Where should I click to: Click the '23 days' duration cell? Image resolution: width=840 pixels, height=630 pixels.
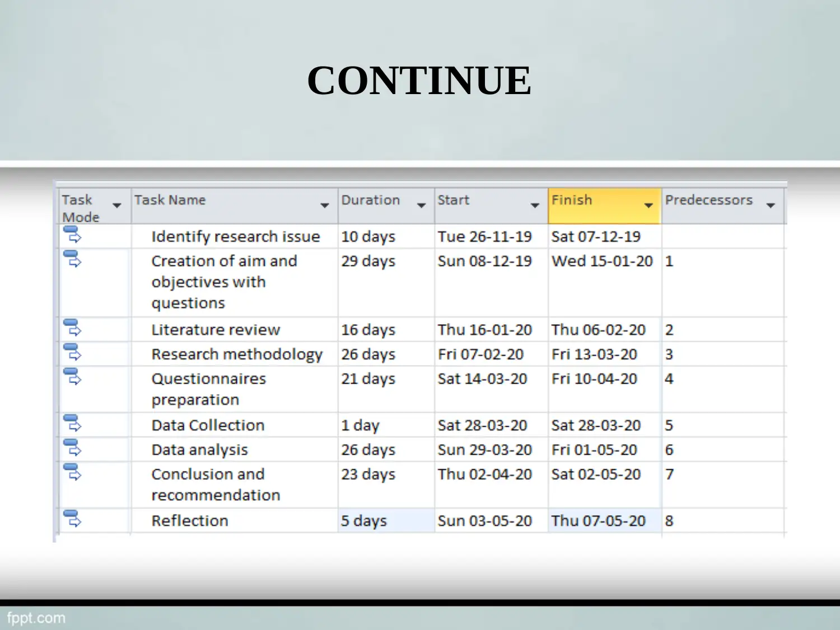tap(386, 484)
